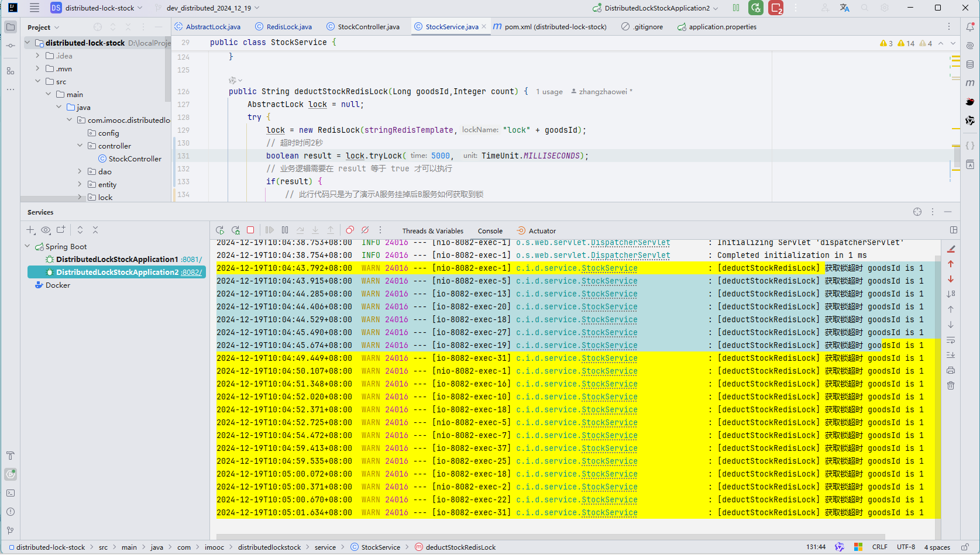The width and height of the screenshot is (980, 555).
Task: Open the main hamburger menu
Action: (x=35, y=8)
